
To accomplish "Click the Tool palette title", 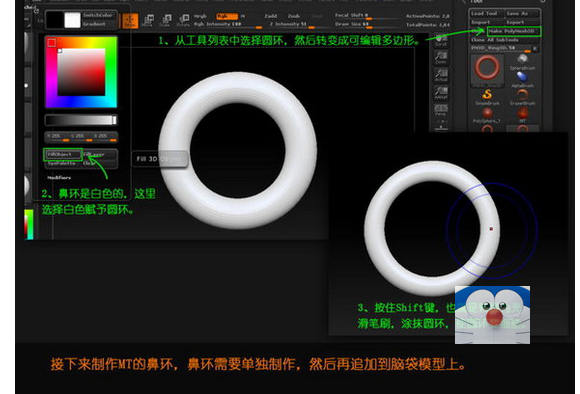I will [x=476, y=1].
